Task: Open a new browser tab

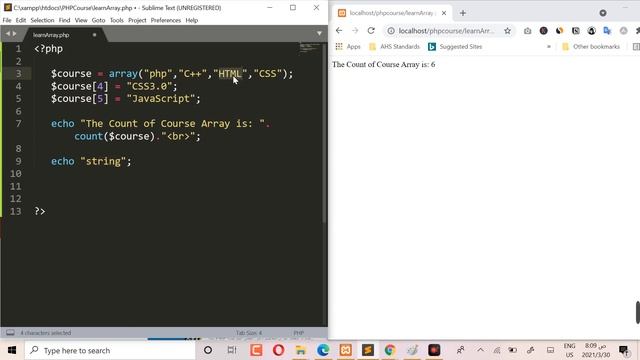Action: 462,13
